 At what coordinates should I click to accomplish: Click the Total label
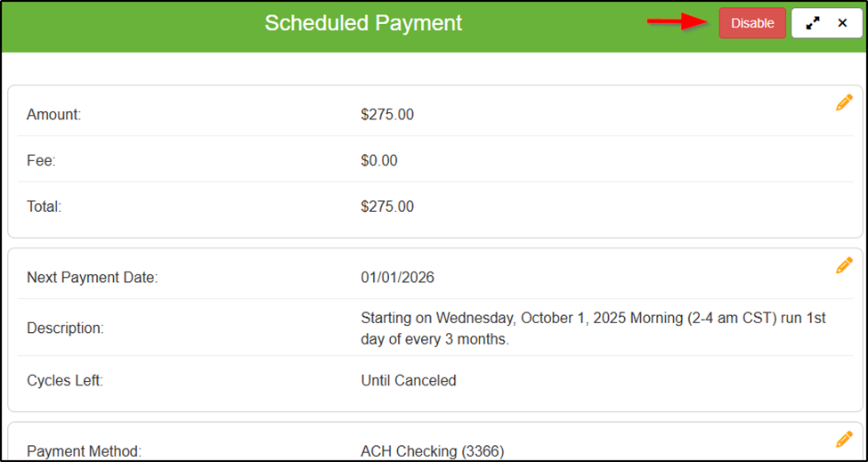pyautogui.click(x=45, y=207)
